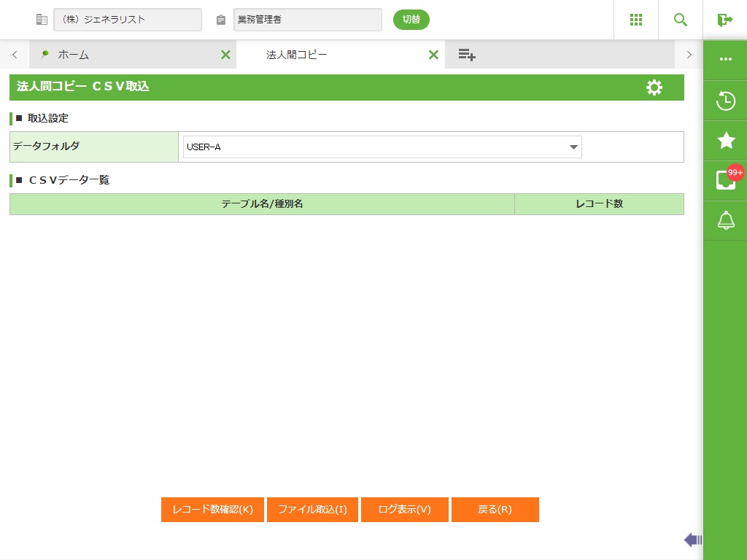Collapse sidebar with purple arrow icon
The height and width of the screenshot is (560, 747).
[692, 540]
